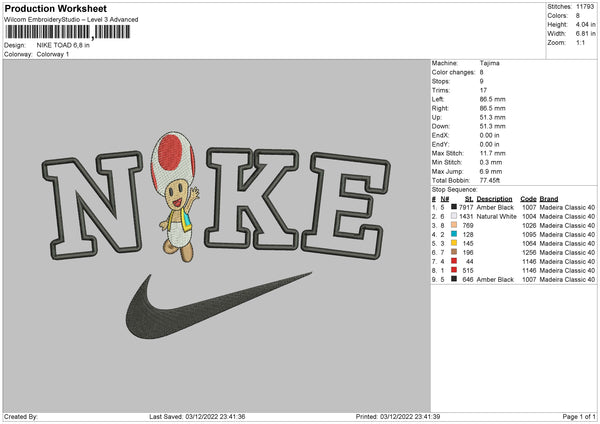Click the Total Bobbin value 77.45ft
The height and width of the screenshot is (424, 600).
click(x=490, y=180)
